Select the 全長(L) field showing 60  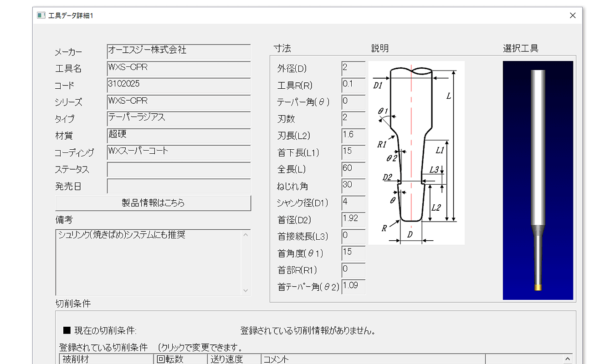click(x=354, y=169)
